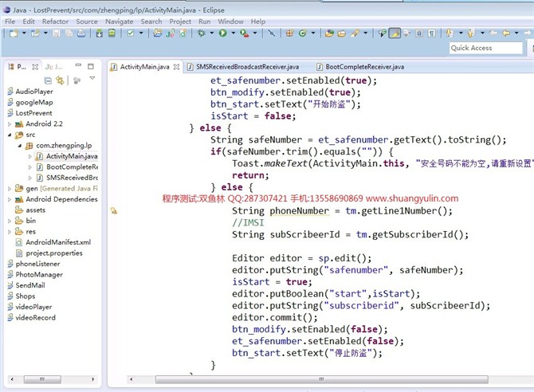Click the Previous Annotation arrow icon
Image resolution: width=534 pixels, height=392 pixels.
click(471, 33)
